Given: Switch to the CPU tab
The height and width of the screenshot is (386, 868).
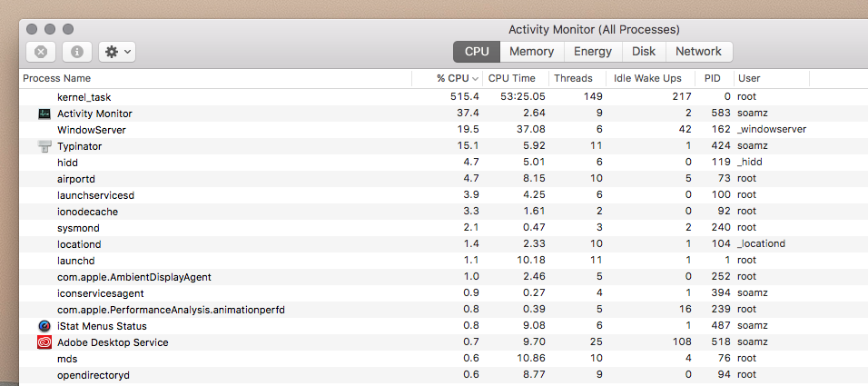Looking at the screenshot, I should click(477, 52).
